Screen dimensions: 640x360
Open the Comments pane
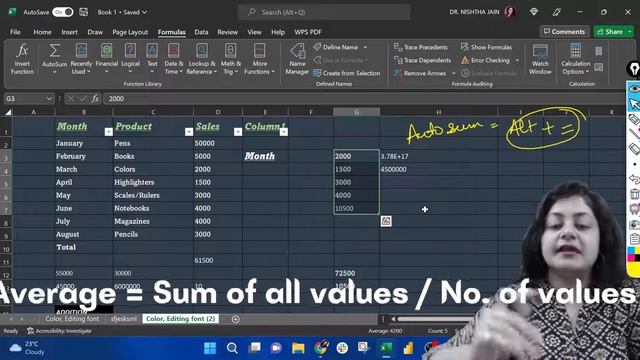click(564, 31)
